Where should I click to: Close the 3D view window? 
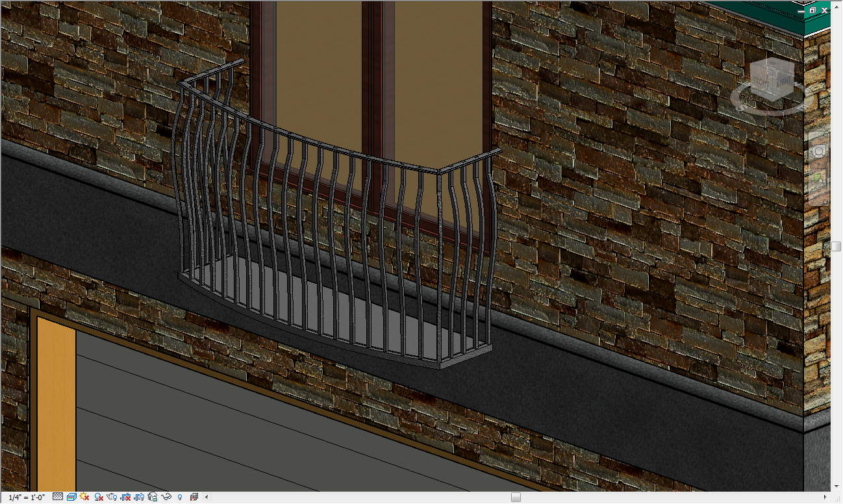coord(824,10)
